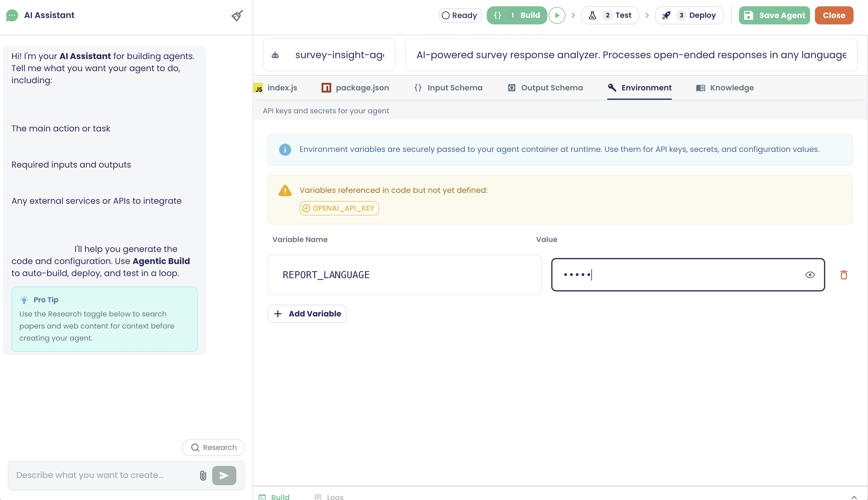Click the yellow warning triangle icon

[285, 190]
